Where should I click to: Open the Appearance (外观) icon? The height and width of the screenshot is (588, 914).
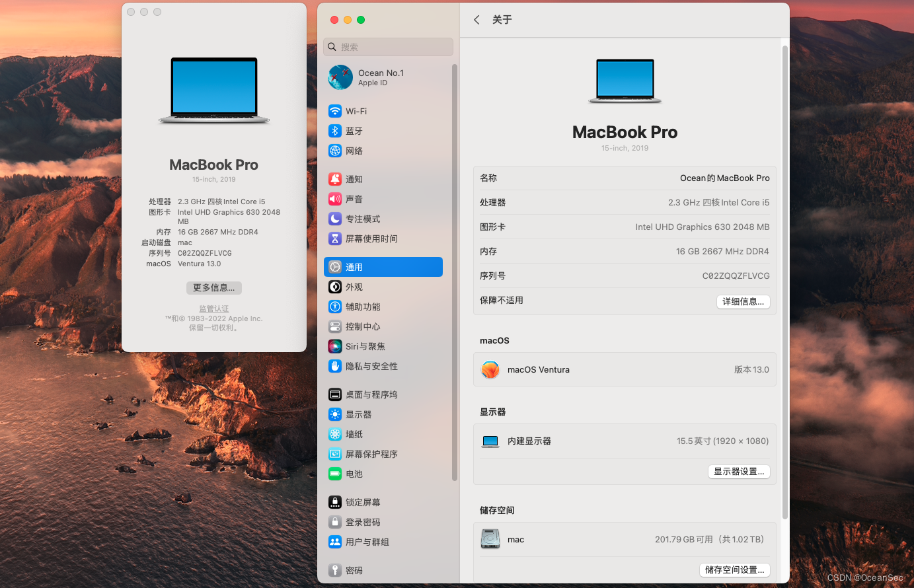335,287
